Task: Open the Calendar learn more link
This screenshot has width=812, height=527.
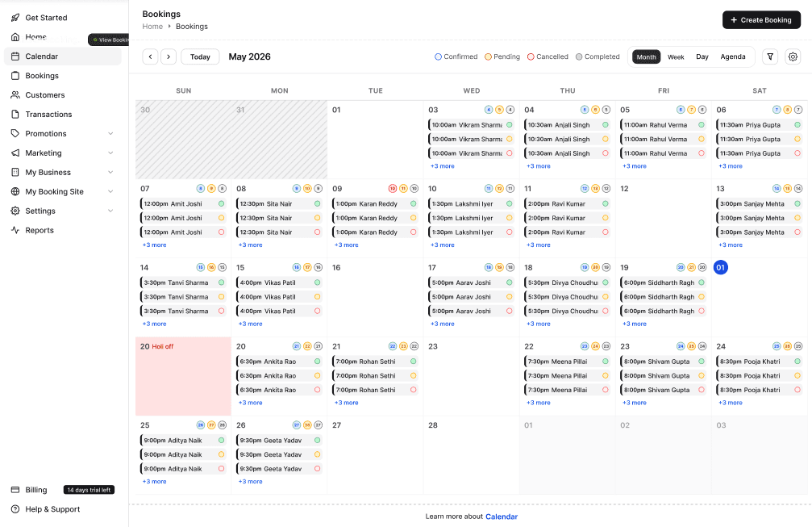Action: (x=502, y=517)
